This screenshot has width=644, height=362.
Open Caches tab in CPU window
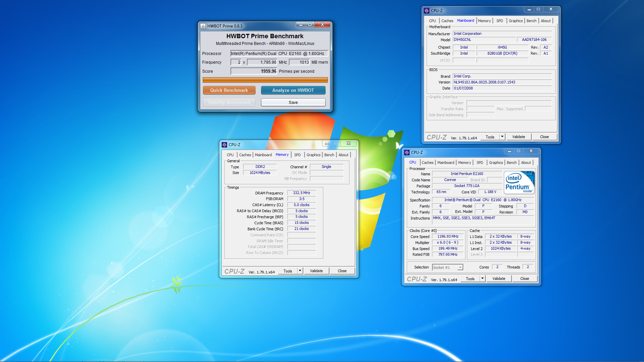(427, 163)
